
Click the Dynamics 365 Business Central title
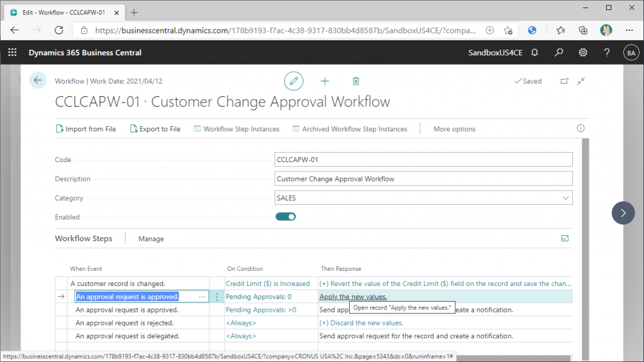tap(85, 53)
